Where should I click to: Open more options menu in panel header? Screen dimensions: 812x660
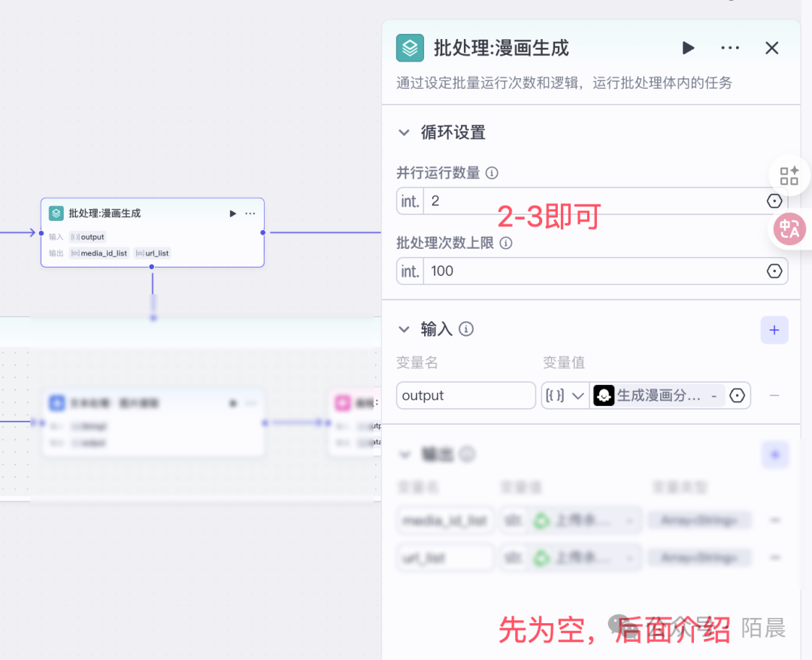pos(729,48)
